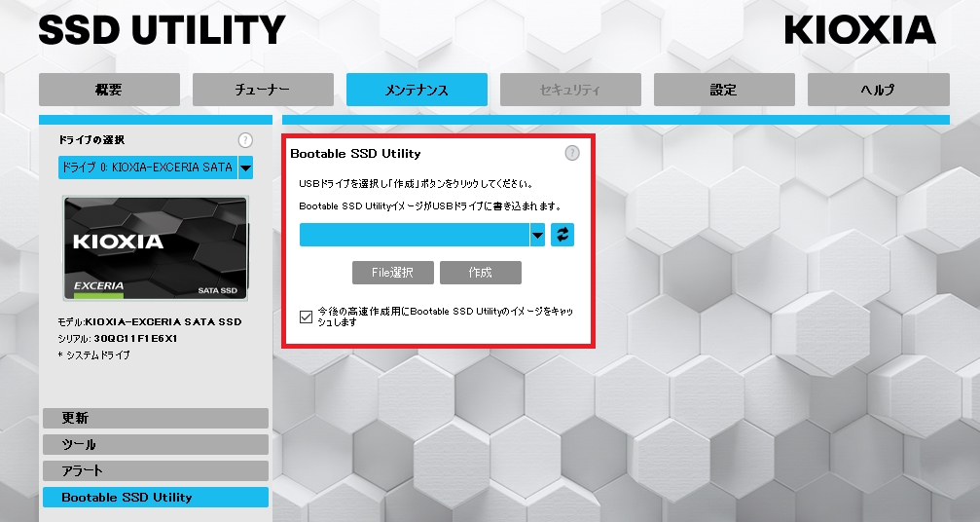The width and height of the screenshot is (980, 522).
Task: Expand the USB drive dropdown arrow
Action: [537, 235]
